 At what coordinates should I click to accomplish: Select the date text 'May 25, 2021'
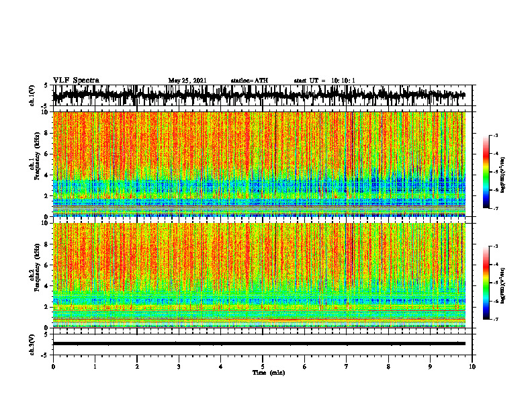[187, 81]
